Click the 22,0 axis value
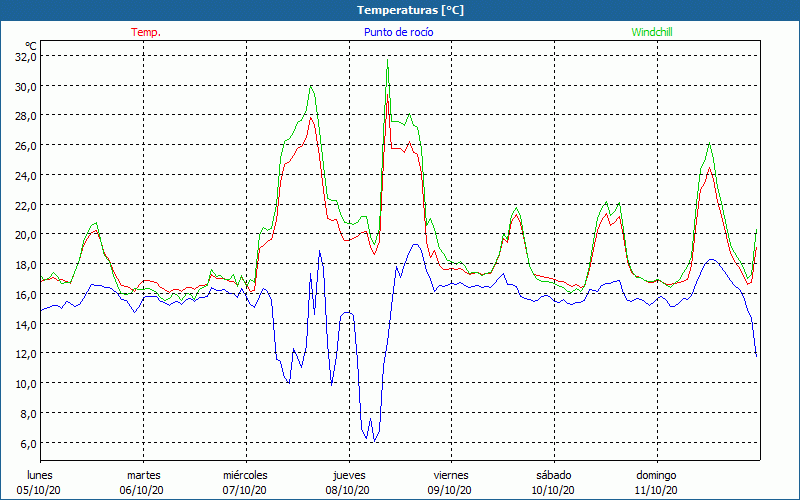This screenshot has height=500, width=800. click(26, 205)
